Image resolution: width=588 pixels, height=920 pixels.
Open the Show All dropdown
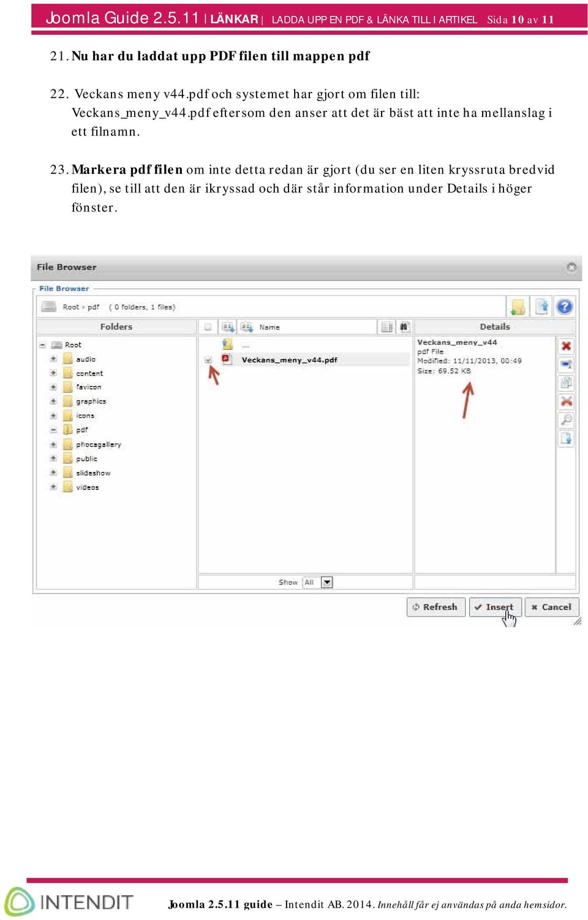click(x=318, y=582)
